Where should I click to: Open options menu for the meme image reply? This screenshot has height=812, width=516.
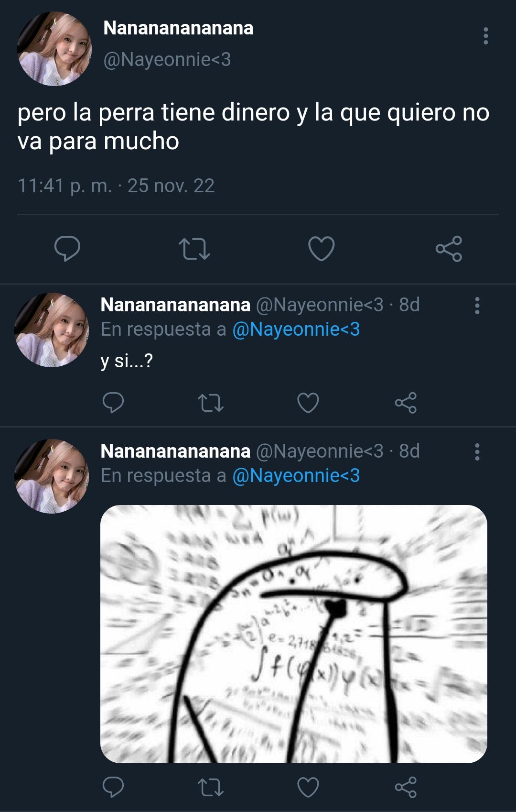(477, 451)
